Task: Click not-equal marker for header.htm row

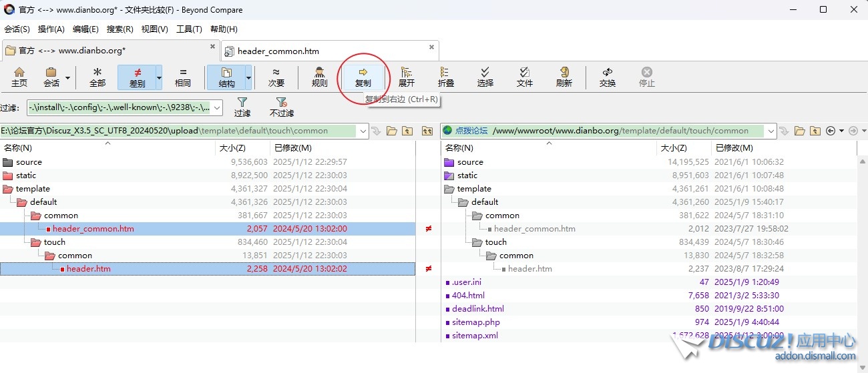Action: coord(429,269)
